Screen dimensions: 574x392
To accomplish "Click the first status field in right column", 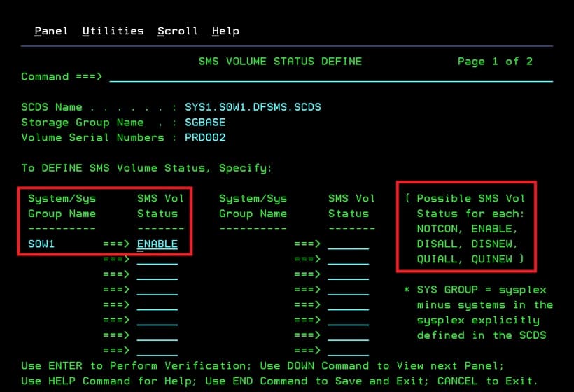I will [348, 244].
